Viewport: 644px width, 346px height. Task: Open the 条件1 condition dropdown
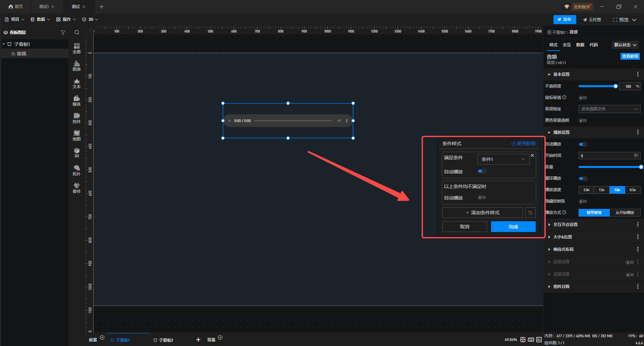pyautogui.click(x=503, y=159)
